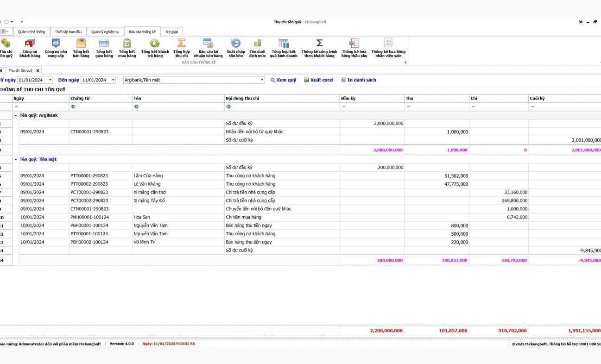This screenshot has height=364, width=601.
Task: Collapse the Tên quỹ: Argibank group
Action: (16, 115)
